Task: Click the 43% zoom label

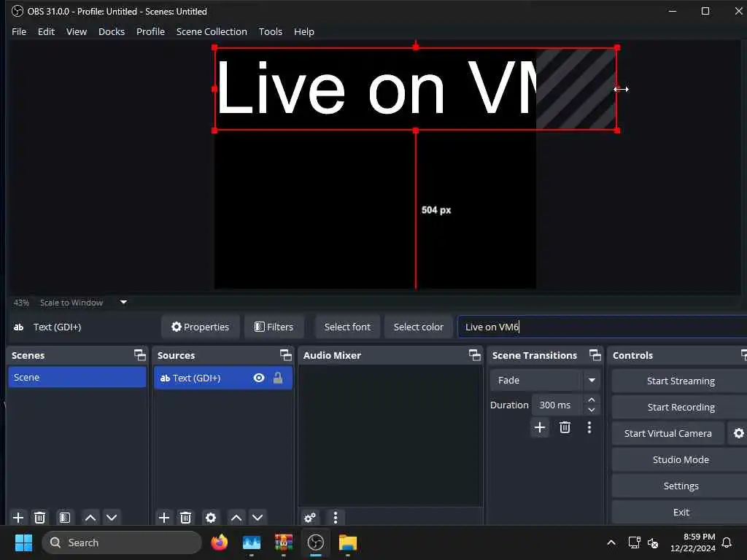Action: point(21,303)
